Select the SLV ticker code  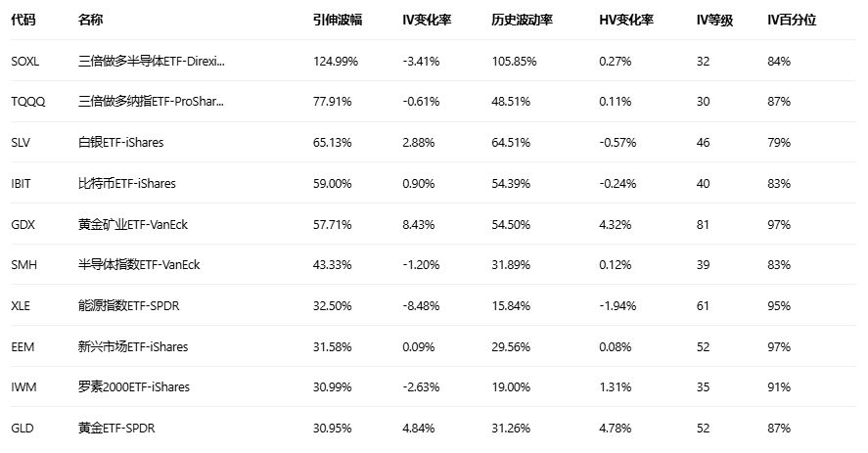coord(21,142)
